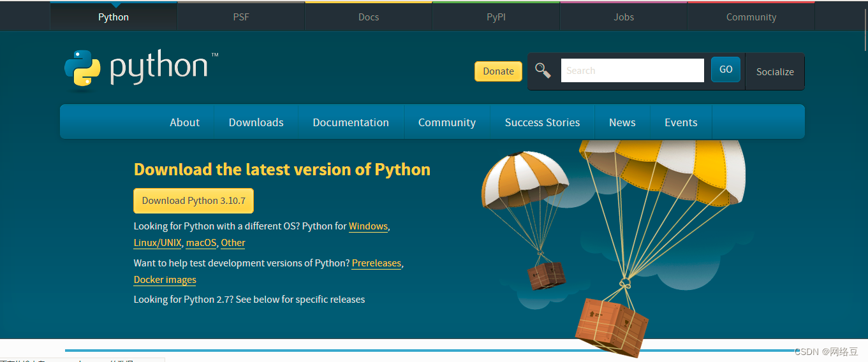Open the Prereleases link

tap(376, 263)
